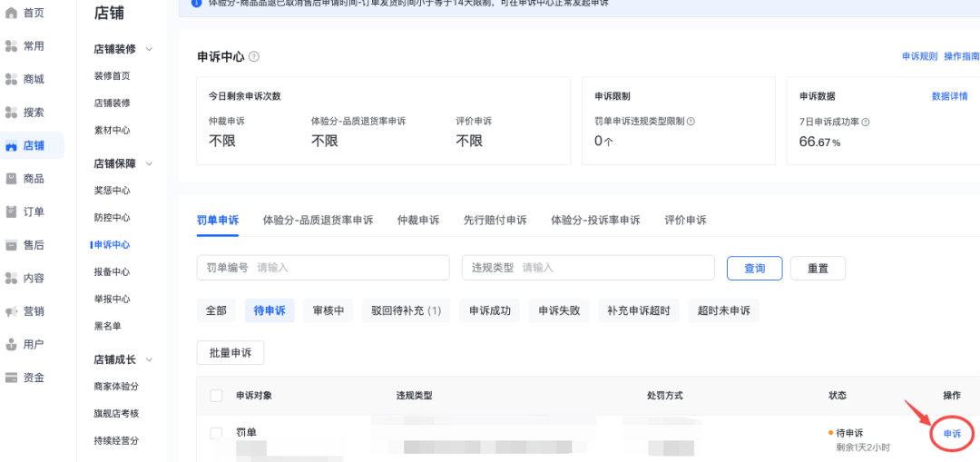Open 数据详情 link in 申诉数据 card
The image size is (980, 462).
pos(949,96)
